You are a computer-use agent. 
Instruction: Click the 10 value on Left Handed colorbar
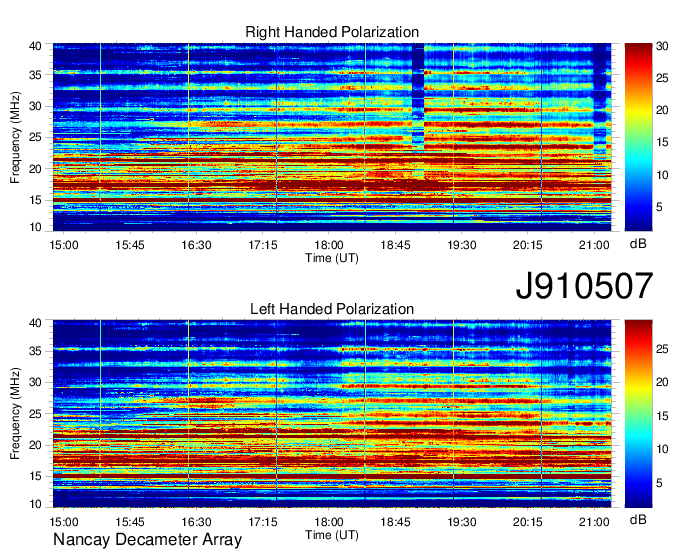662,449
